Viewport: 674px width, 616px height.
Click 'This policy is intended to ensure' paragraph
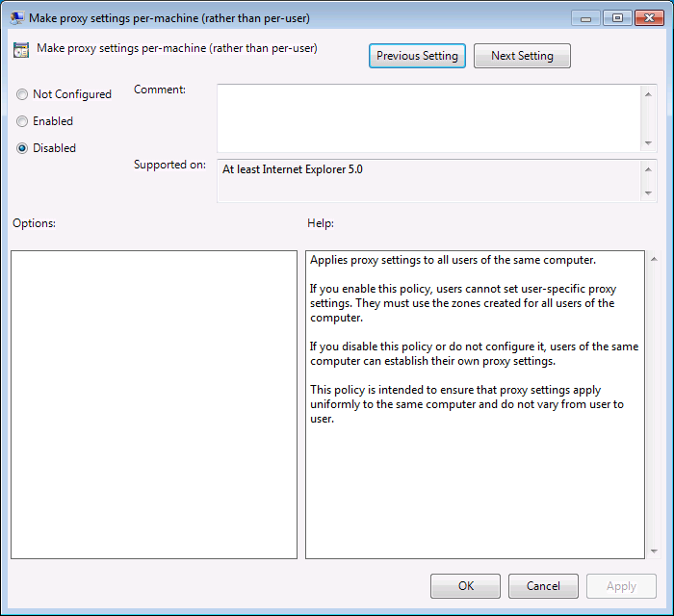click(466, 404)
